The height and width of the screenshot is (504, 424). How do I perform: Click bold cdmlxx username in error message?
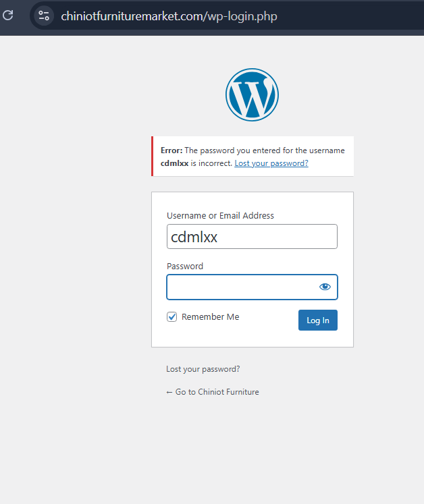click(x=174, y=163)
